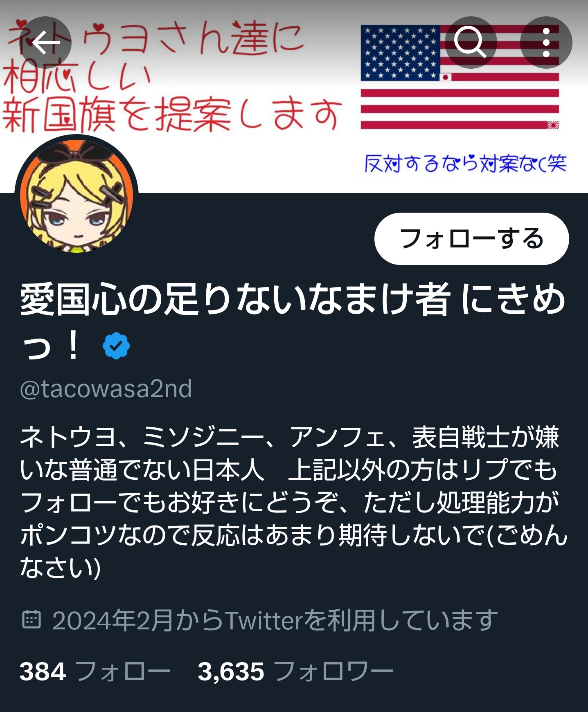Tap the blue verified badge
The image size is (588, 712).
(116, 346)
